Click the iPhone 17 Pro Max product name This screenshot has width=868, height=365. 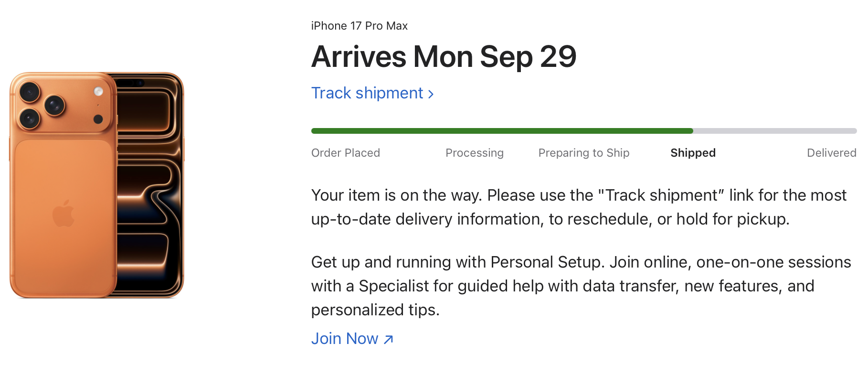click(x=359, y=26)
